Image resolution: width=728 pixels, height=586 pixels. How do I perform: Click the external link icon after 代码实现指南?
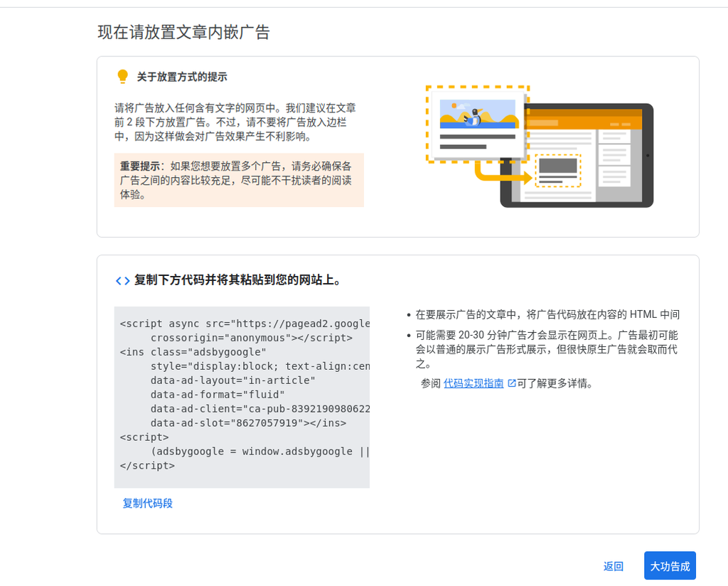point(512,383)
